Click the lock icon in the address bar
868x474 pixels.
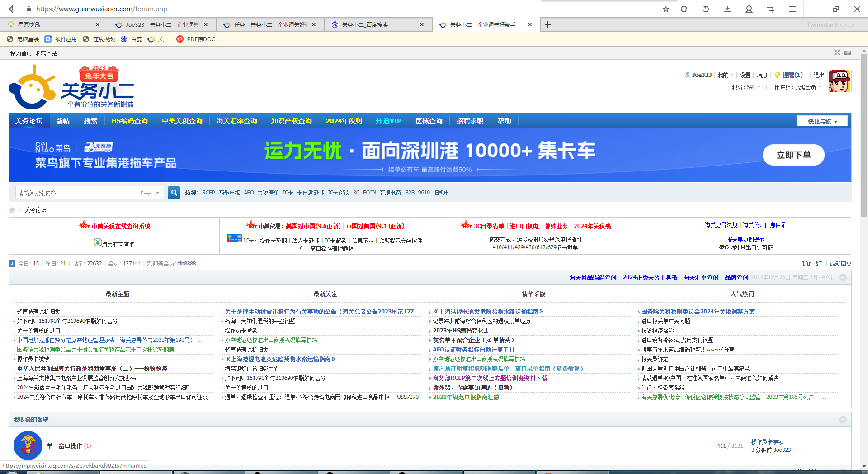tap(29, 9)
